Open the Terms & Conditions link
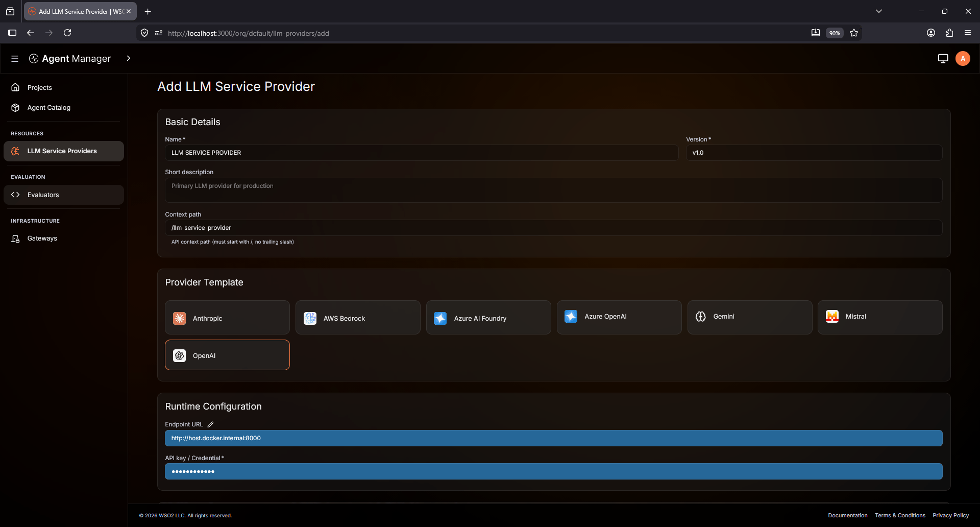 click(x=900, y=516)
